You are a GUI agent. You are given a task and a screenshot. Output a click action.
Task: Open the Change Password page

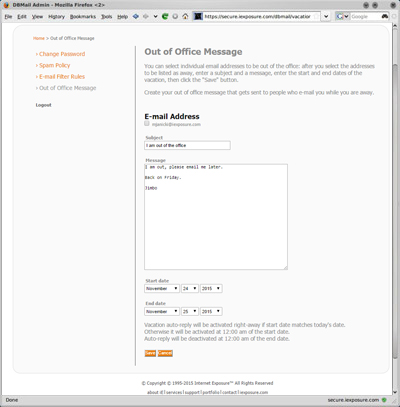click(62, 54)
